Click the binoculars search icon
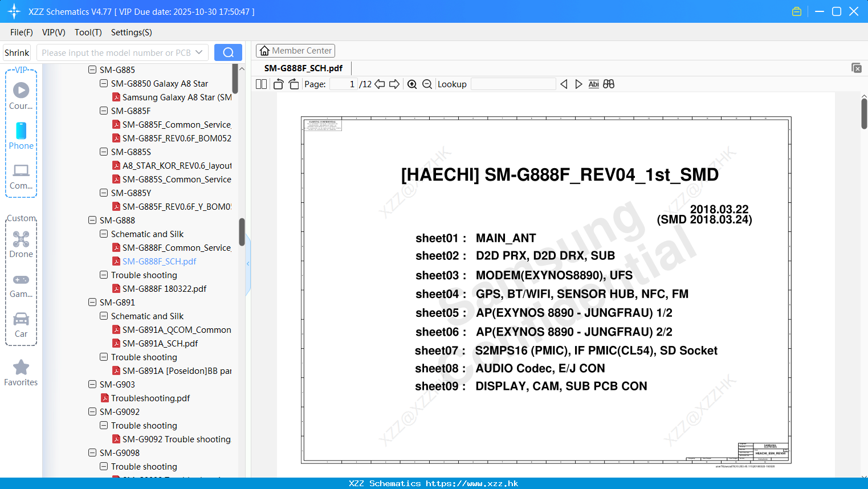The height and width of the screenshot is (489, 868). click(609, 84)
